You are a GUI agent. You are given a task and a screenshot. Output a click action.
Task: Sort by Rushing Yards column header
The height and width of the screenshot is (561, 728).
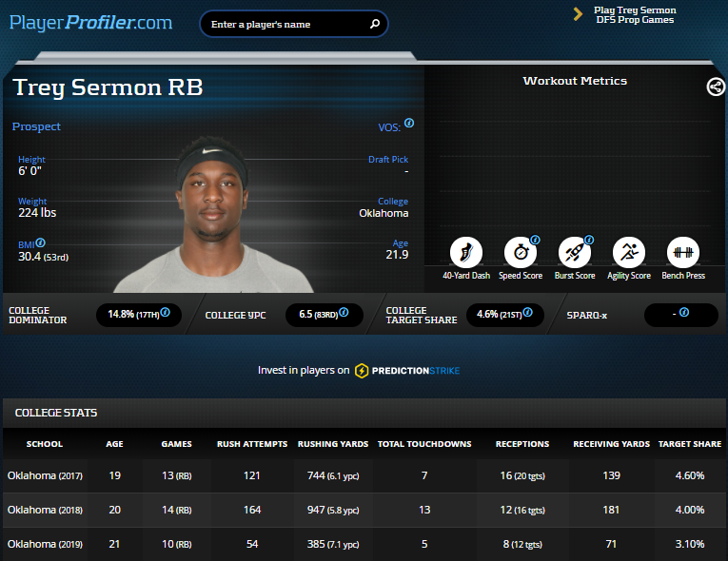point(332,444)
